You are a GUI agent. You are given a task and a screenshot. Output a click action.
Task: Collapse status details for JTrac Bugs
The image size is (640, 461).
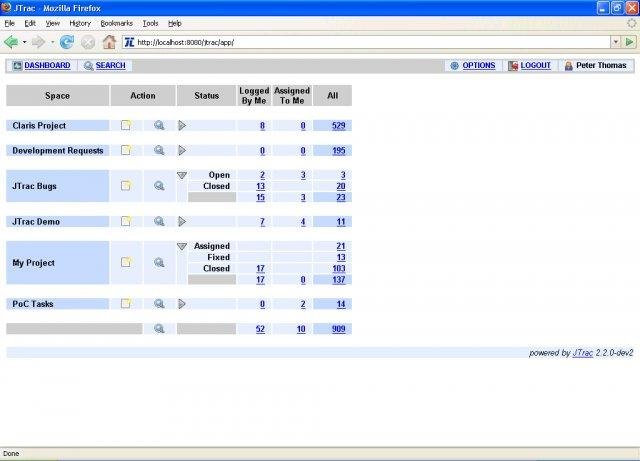tap(182, 175)
